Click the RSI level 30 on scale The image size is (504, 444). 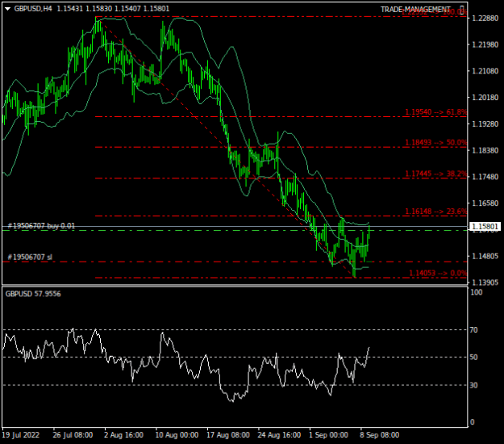tap(473, 385)
